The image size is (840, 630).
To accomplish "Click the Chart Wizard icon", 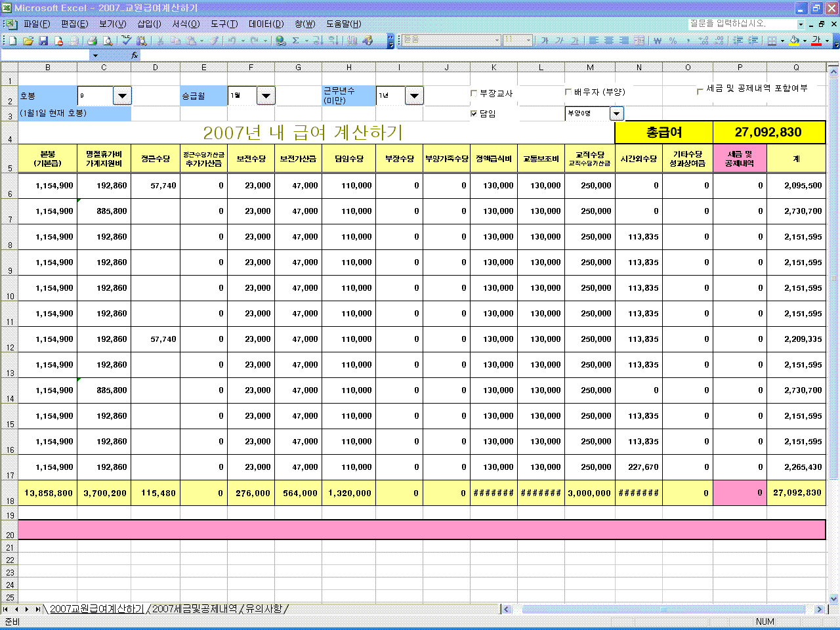I will [x=352, y=41].
